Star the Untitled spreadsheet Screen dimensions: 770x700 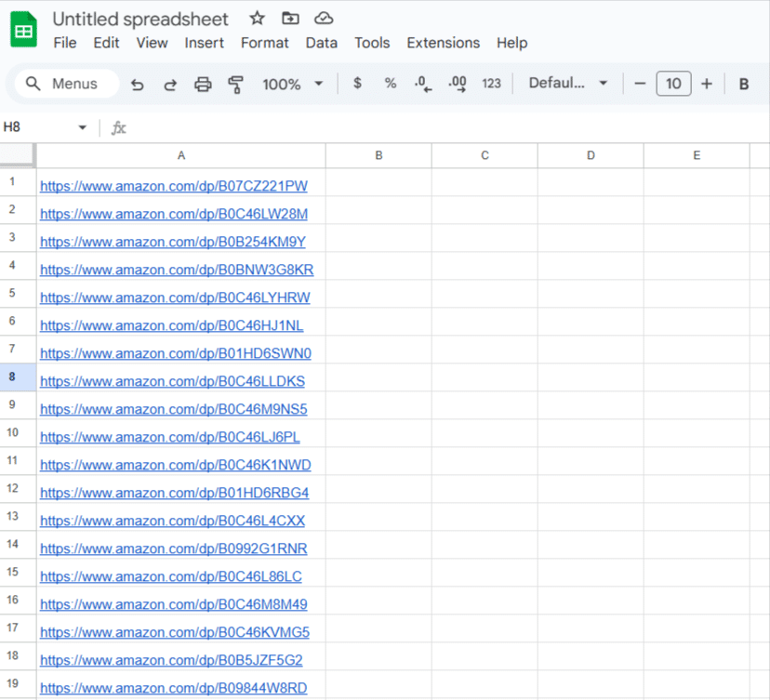point(258,19)
